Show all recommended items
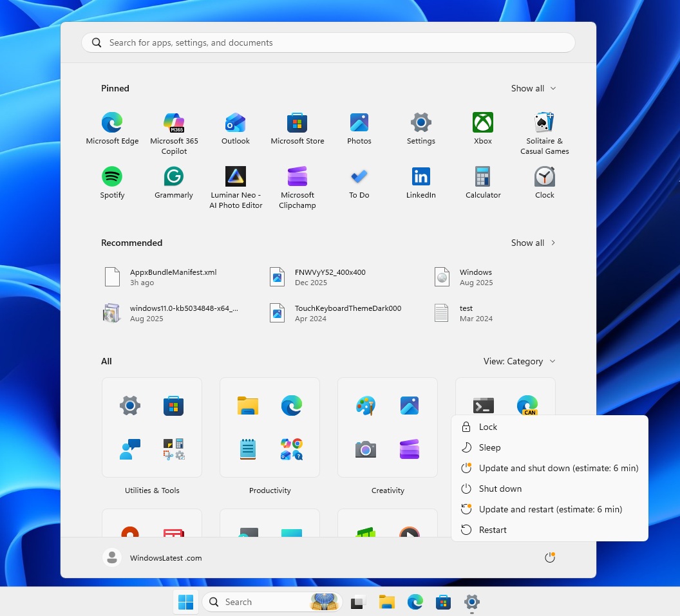 click(x=533, y=243)
